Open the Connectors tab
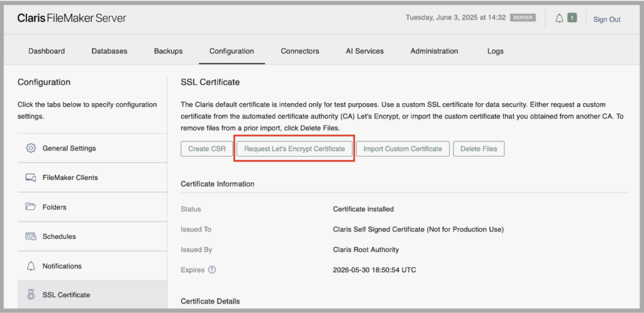Viewport: 644px width, 313px height. pos(300,52)
